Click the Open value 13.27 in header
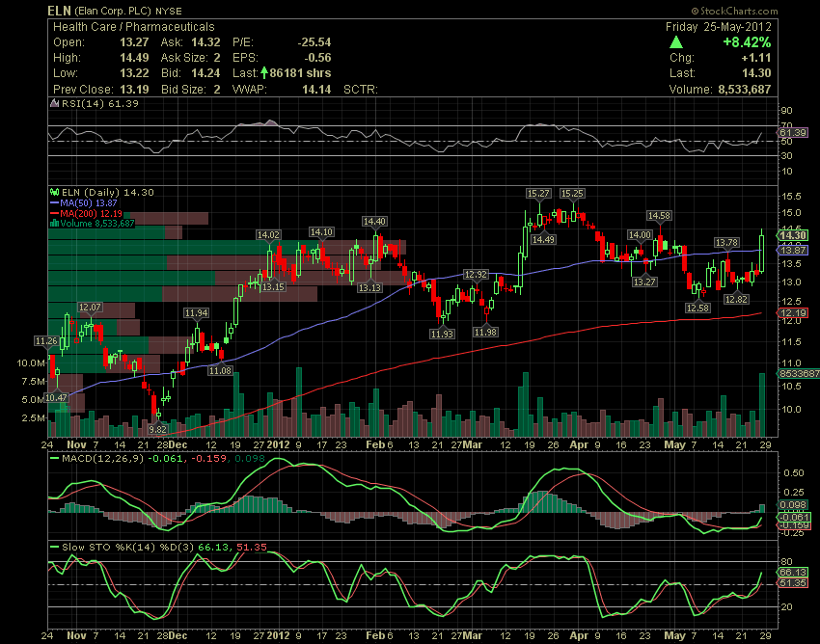This screenshot has width=820, height=644. (x=134, y=42)
